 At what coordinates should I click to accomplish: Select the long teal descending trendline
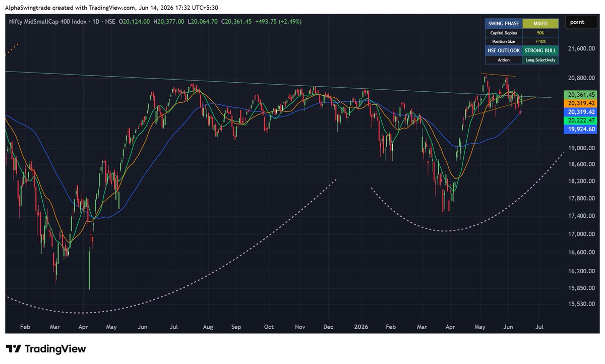[x=277, y=84]
